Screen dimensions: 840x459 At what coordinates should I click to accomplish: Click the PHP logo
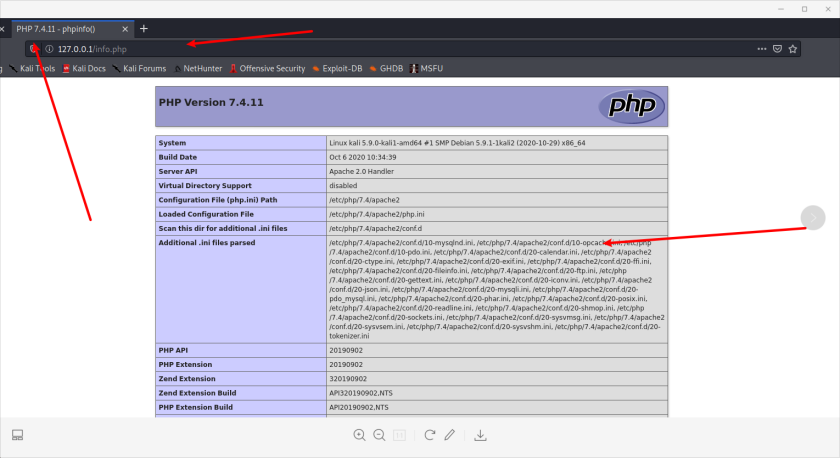click(x=632, y=106)
